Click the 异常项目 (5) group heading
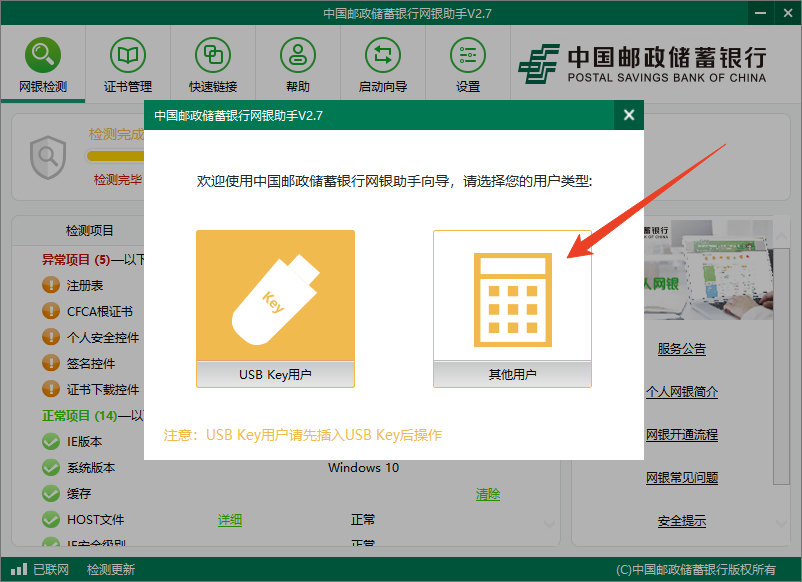The height and width of the screenshot is (582, 802). (x=76, y=260)
